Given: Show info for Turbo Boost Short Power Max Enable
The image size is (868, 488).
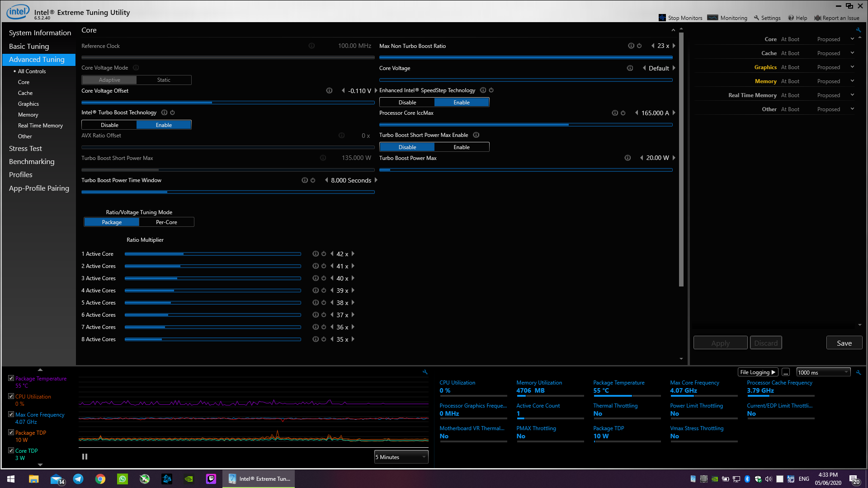Looking at the screenshot, I should [x=476, y=135].
